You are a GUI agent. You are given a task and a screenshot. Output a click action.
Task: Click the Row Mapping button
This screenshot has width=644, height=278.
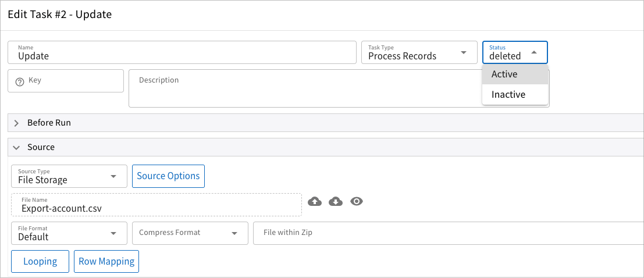click(106, 262)
